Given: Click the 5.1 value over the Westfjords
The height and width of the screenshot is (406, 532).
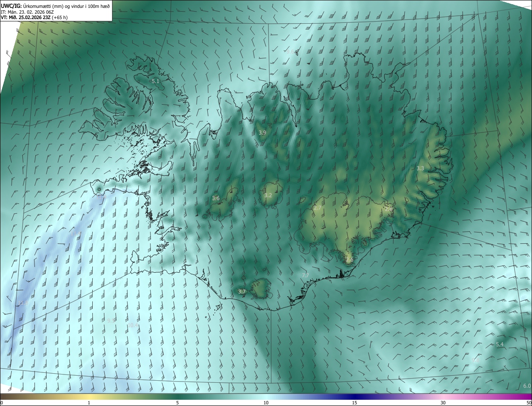Looking at the screenshot, I should pyautogui.click(x=155, y=81).
